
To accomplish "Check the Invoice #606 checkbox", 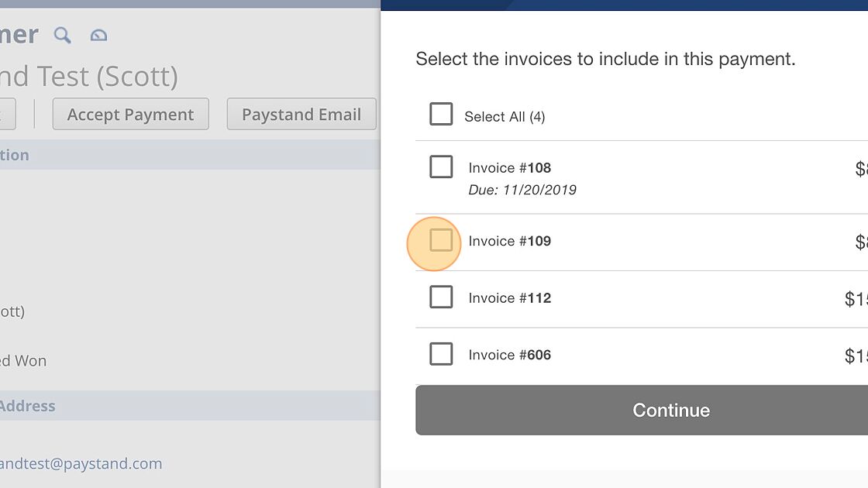I will 441,354.
